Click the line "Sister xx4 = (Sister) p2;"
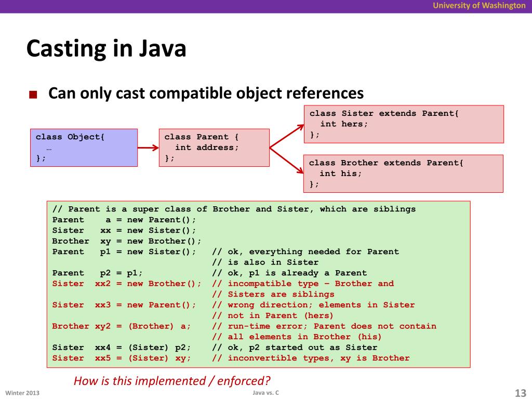532x399 pixels. [x=122, y=348]
